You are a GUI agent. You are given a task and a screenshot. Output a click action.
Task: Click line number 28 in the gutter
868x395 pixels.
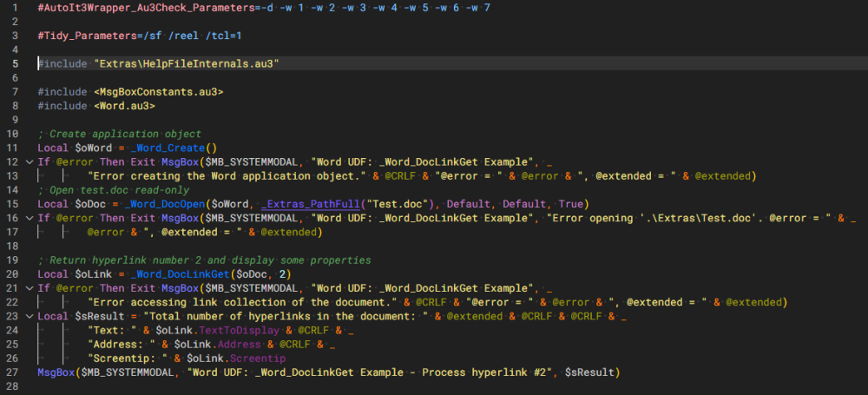click(13, 386)
